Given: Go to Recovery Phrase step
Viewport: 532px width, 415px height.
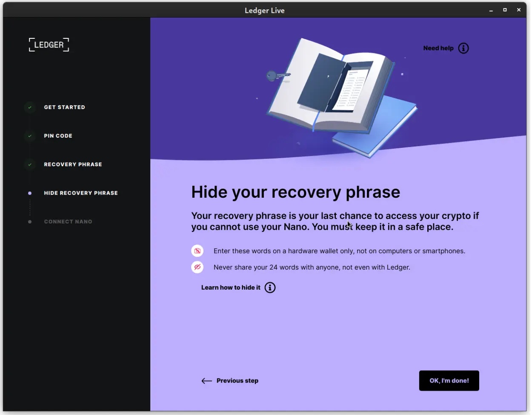Looking at the screenshot, I should (x=73, y=164).
